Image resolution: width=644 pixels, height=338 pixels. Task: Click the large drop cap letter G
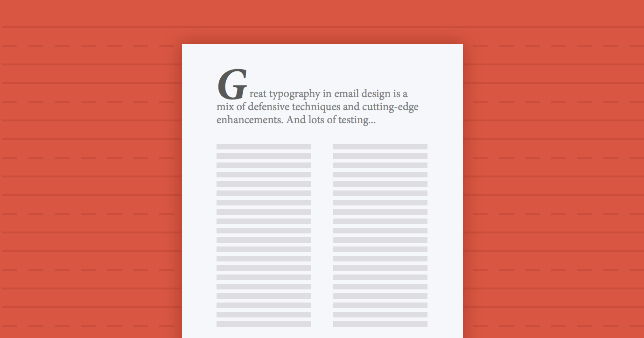pos(232,84)
